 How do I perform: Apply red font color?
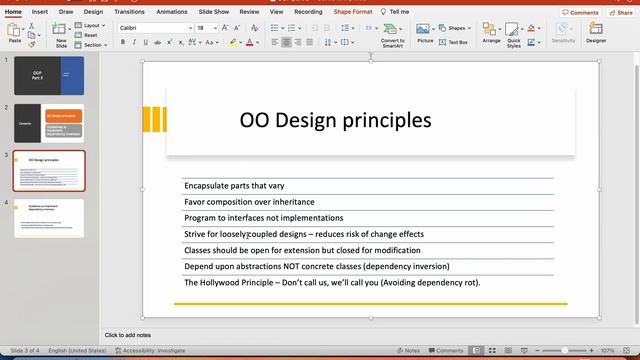[x=250, y=42]
